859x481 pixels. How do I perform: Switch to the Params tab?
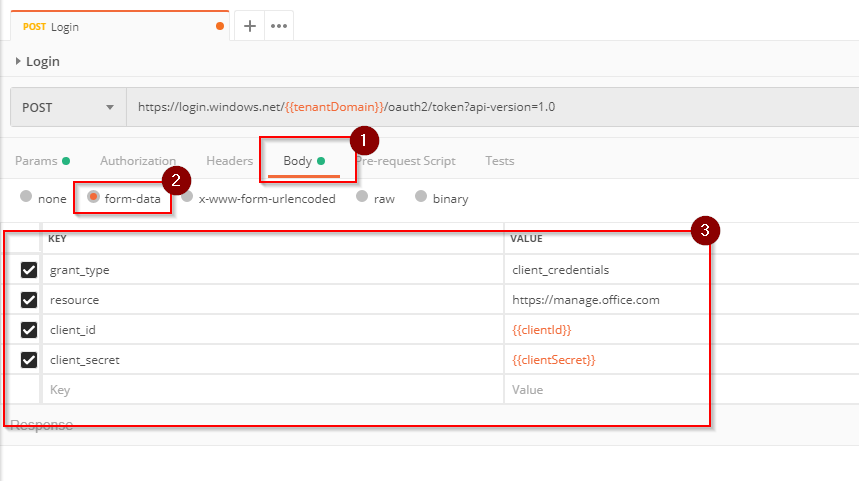pyautogui.click(x=42, y=161)
